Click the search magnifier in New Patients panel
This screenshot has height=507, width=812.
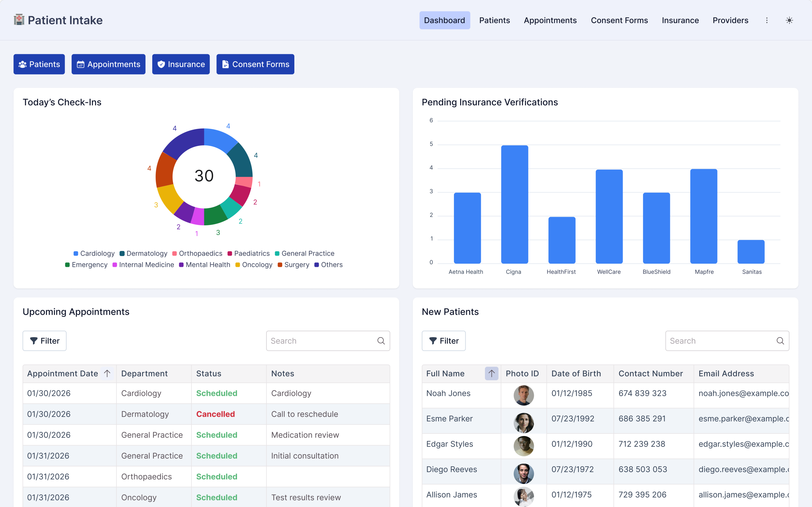[x=780, y=341]
